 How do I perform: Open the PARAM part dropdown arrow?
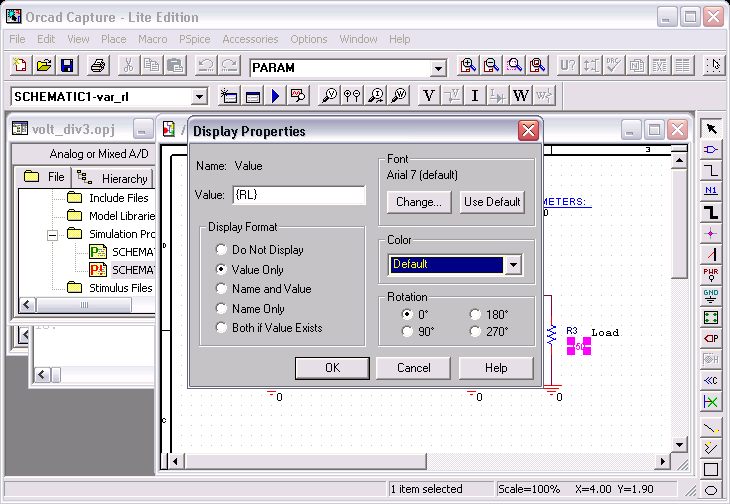tap(438, 69)
